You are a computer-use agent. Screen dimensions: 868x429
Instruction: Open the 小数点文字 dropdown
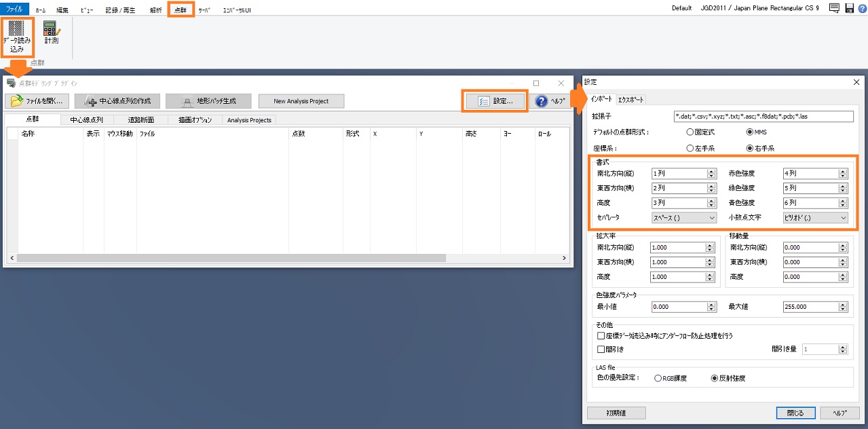[815, 218]
